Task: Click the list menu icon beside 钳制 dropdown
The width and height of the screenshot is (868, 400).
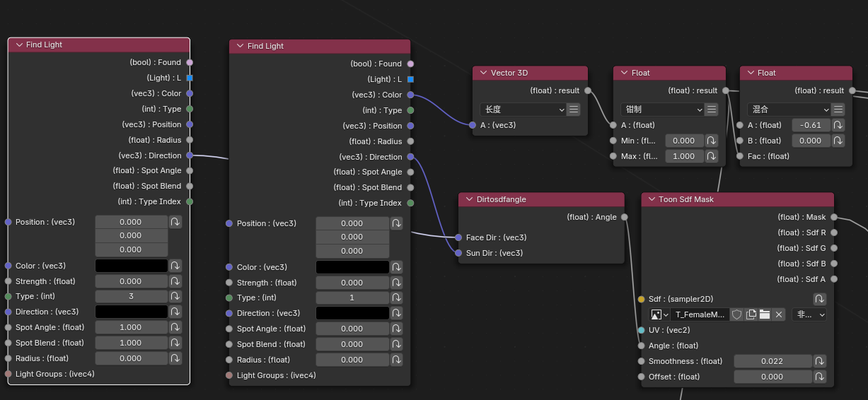Action: coord(712,110)
